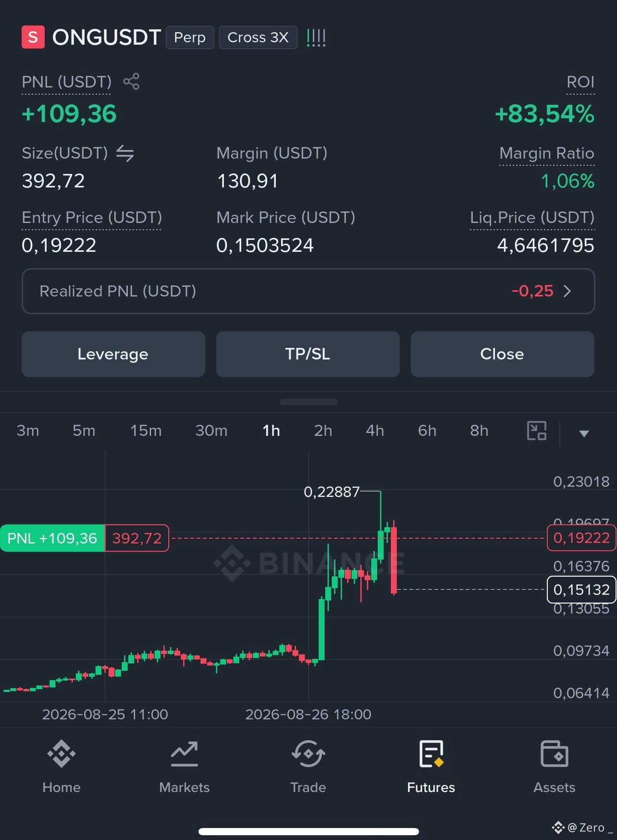Select the 6h timeframe
Image resolution: width=617 pixels, height=840 pixels.
tap(427, 431)
